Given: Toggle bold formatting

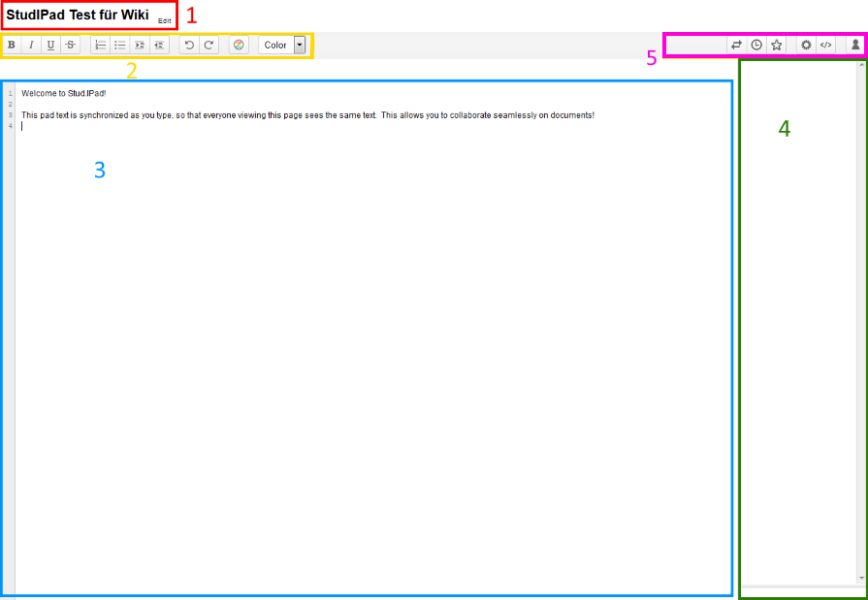Looking at the screenshot, I should coord(12,45).
